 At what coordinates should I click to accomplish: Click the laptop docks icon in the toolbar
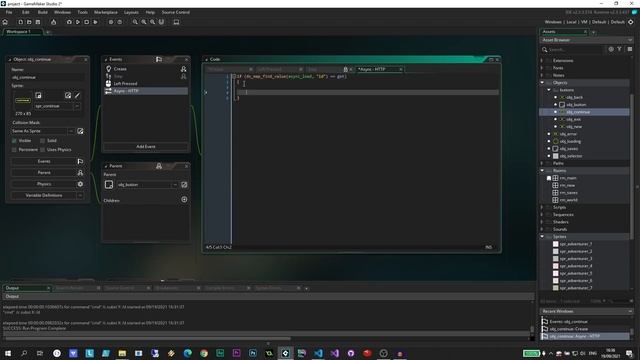coord(176,22)
